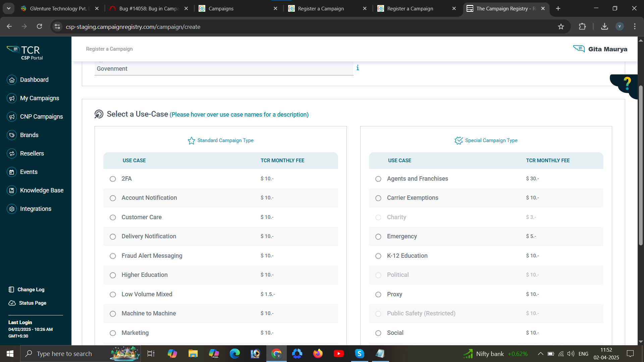This screenshot has width=644, height=362.
Task: Select the Marketing use case radio button
Action: point(113,333)
